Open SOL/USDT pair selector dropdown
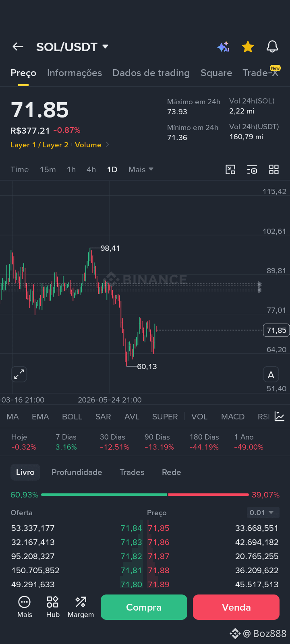Viewport: 290px width, 644px height. pyautogui.click(x=72, y=47)
